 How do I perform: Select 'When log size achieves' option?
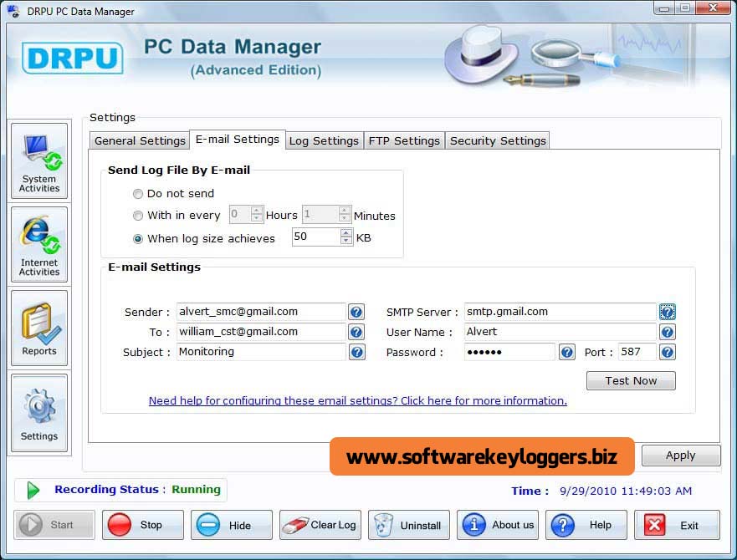138,239
